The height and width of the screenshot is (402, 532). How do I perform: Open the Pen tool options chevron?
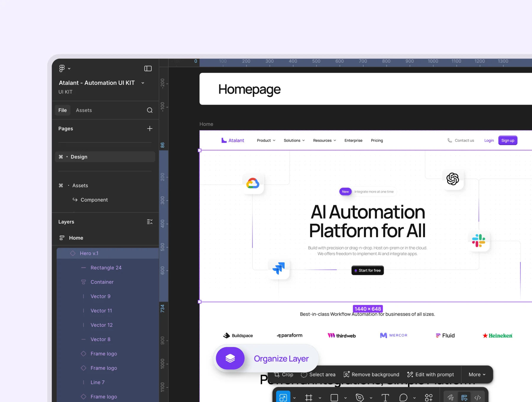tap(371, 398)
